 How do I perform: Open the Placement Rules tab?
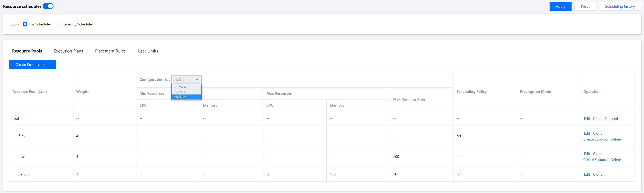coord(110,51)
